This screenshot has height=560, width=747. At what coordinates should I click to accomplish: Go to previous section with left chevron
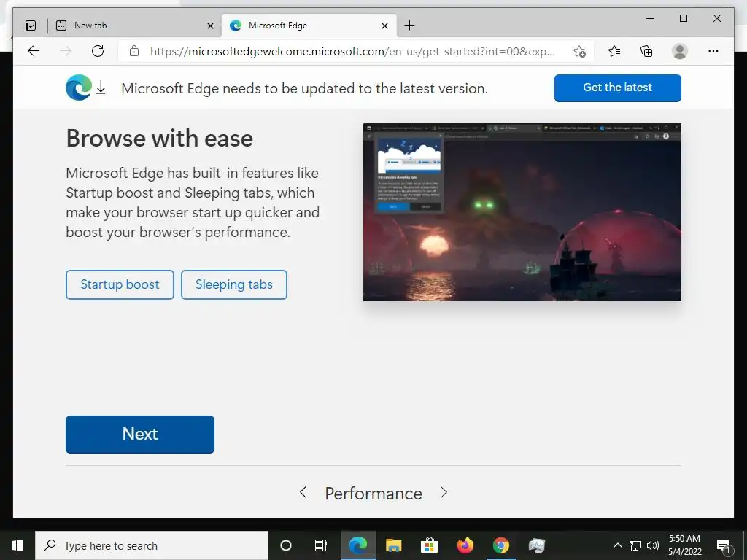[x=303, y=492]
